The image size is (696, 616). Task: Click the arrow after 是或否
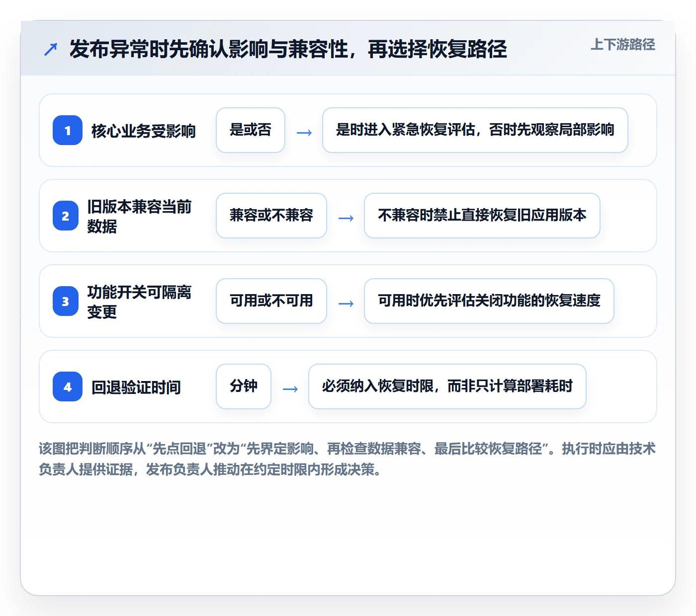[x=304, y=133]
